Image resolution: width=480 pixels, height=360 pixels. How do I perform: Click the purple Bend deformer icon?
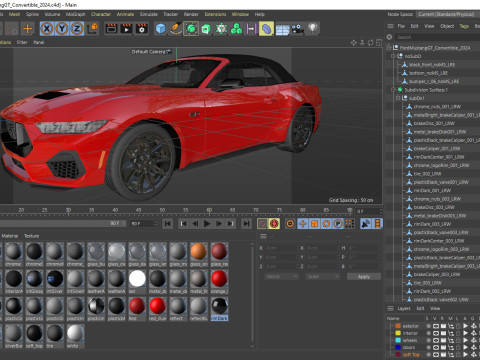tap(251, 29)
